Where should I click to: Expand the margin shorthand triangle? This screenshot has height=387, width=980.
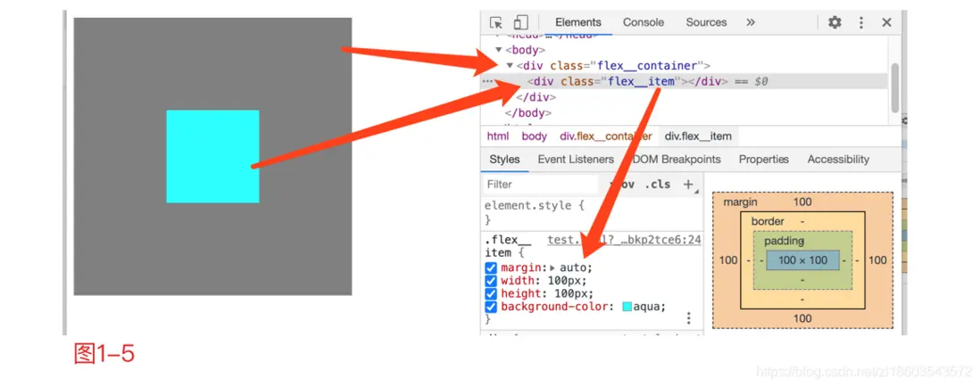tap(552, 268)
